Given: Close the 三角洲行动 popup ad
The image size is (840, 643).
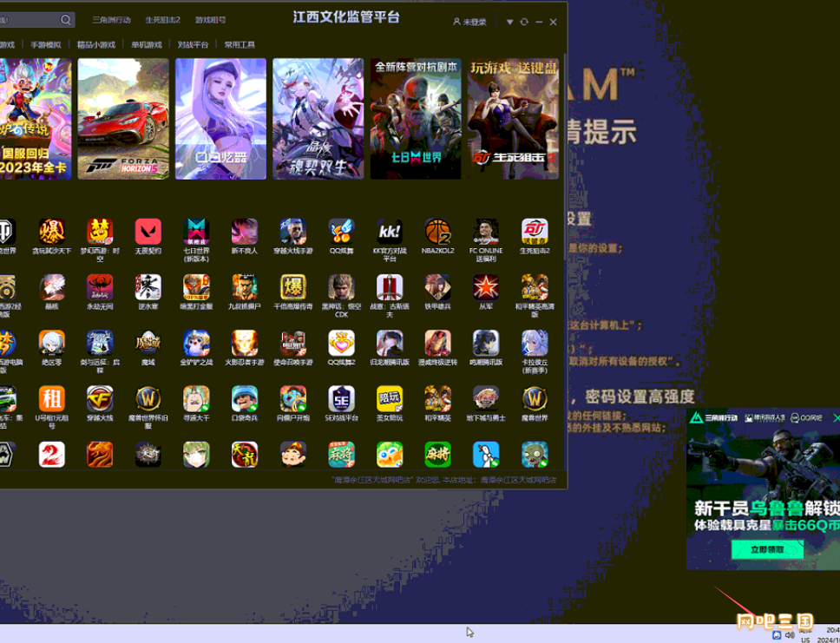Looking at the screenshot, I should click(837, 418).
